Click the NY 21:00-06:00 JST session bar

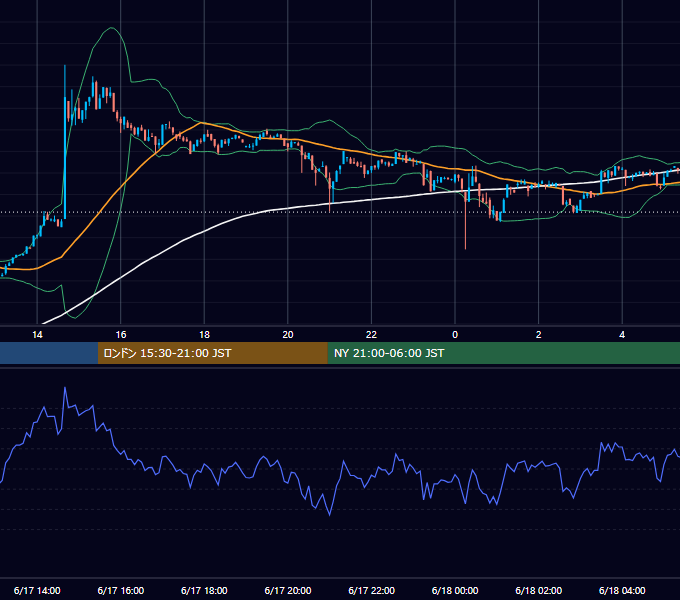tap(503, 353)
